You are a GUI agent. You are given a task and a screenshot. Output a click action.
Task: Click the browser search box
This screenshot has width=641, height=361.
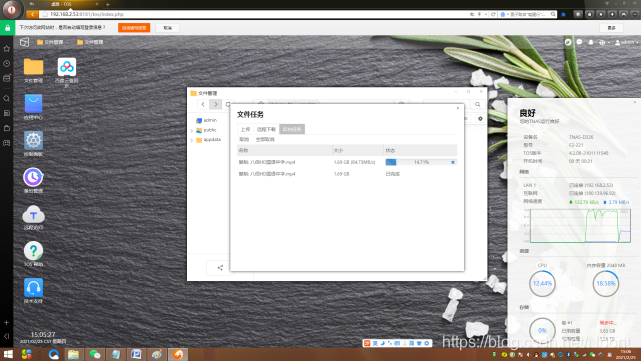[528, 14]
